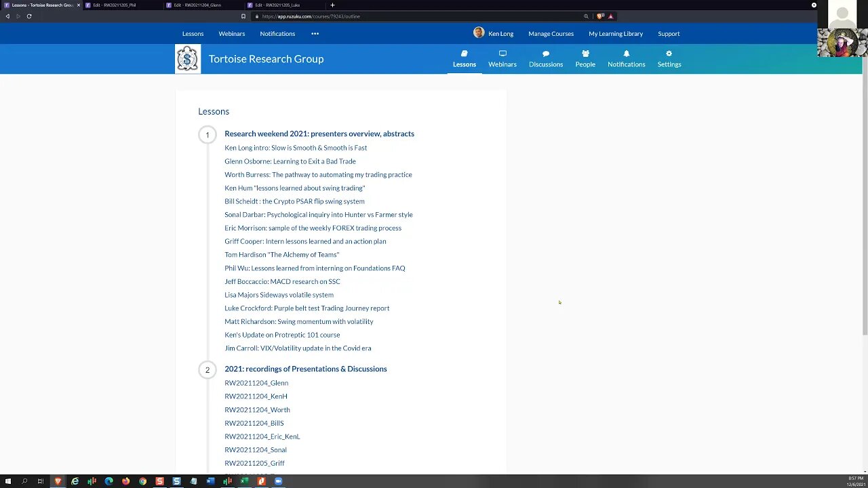Switch to the Edit - RW20211205_Phil tab
This screenshot has width=868, height=488.
(x=123, y=5)
